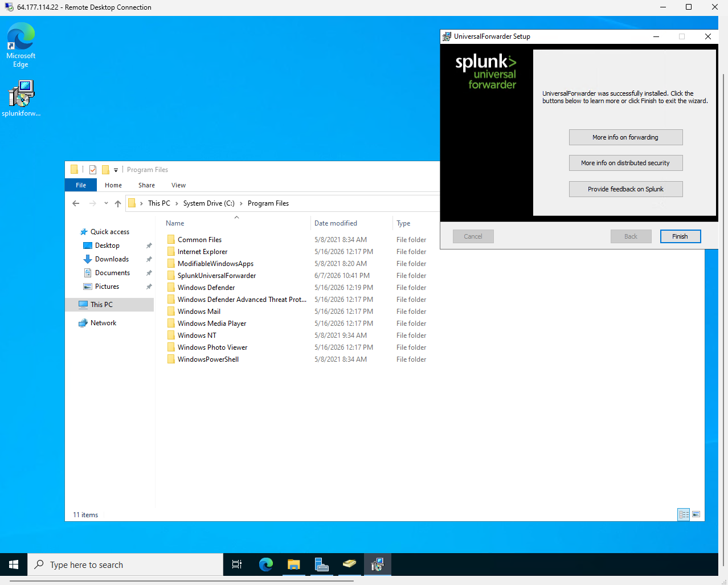This screenshot has height=585, width=728.
Task: Click folder icon of Common Files row
Action: pyautogui.click(x=171, y=240)
